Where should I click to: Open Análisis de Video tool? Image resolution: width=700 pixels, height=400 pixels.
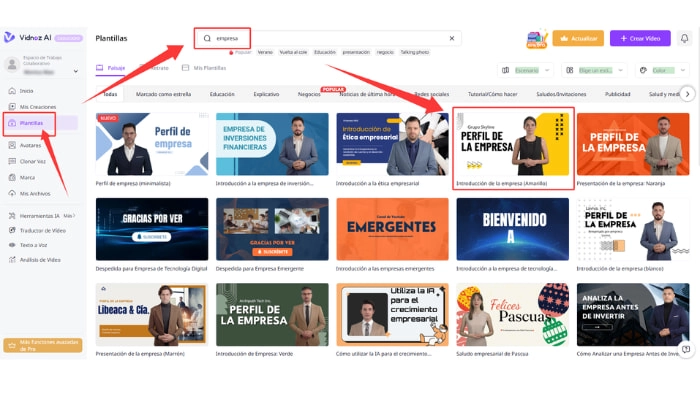tap(40, 259)
